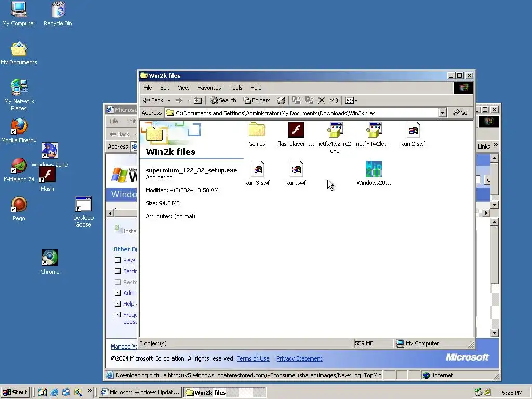Launch Chrome desktop shortcut
The image size is (532, 399).
click(49, 262)
